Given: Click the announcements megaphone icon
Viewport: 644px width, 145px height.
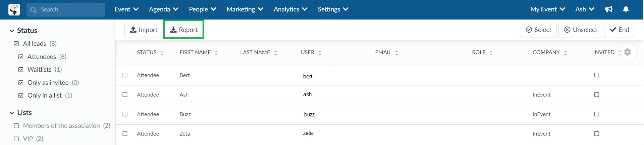Looking at the screenshot, I should 609,9.
